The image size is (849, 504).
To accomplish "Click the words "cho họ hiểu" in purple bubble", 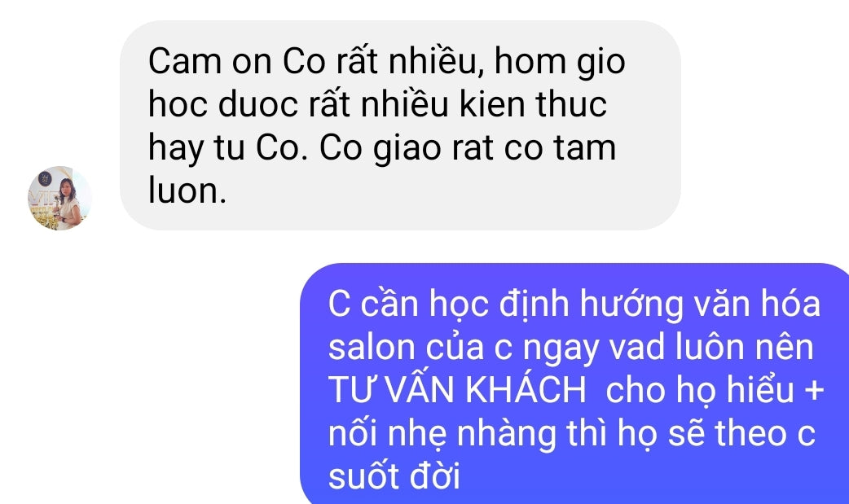I will 700,390.
